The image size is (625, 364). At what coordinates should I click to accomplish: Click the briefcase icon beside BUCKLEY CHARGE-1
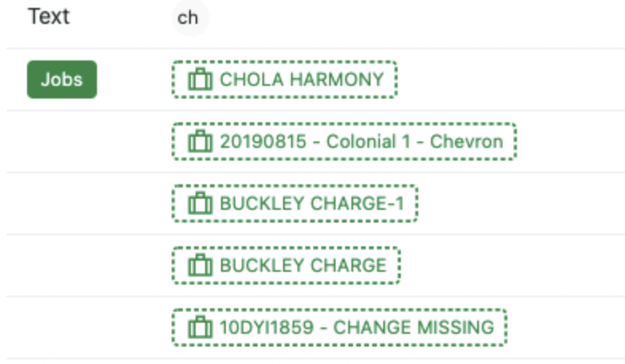[x=200, y=203]
